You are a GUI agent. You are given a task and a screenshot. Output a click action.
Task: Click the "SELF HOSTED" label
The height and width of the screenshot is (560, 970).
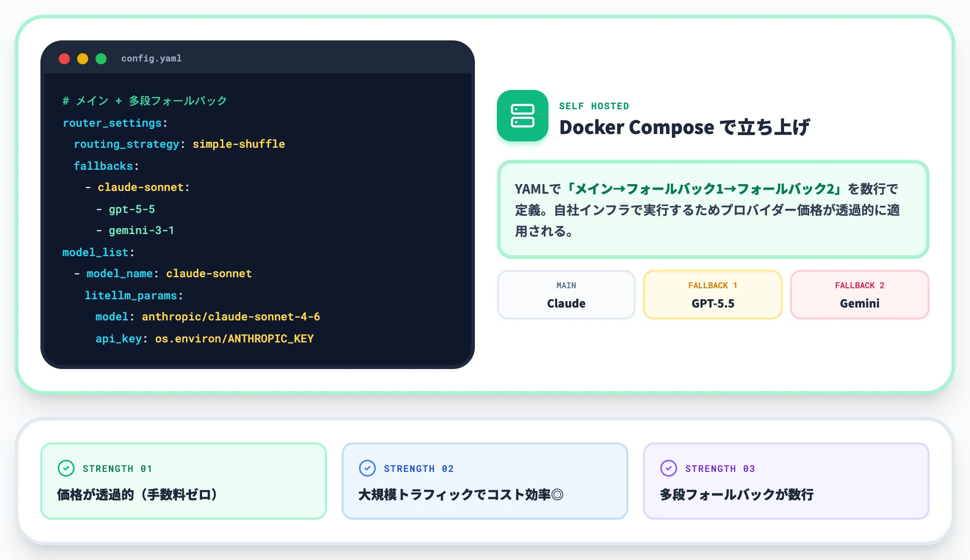point(594,106)
